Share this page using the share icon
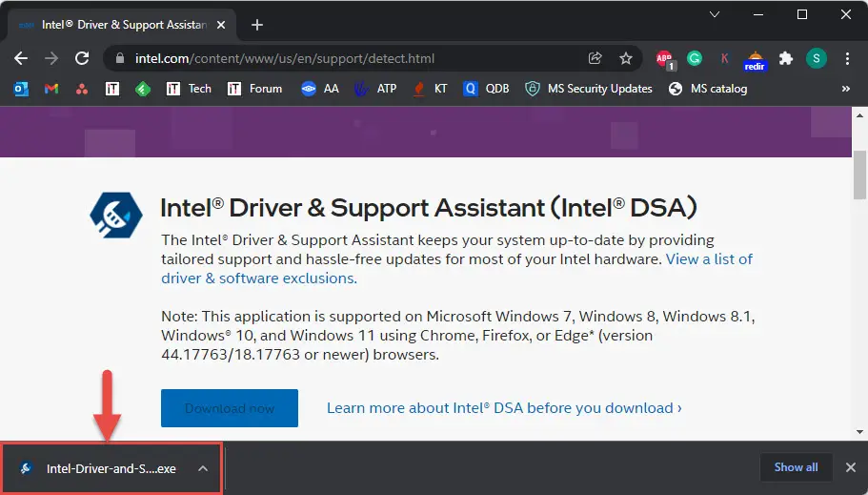868x495 pixels. click(x=595, y=58)
